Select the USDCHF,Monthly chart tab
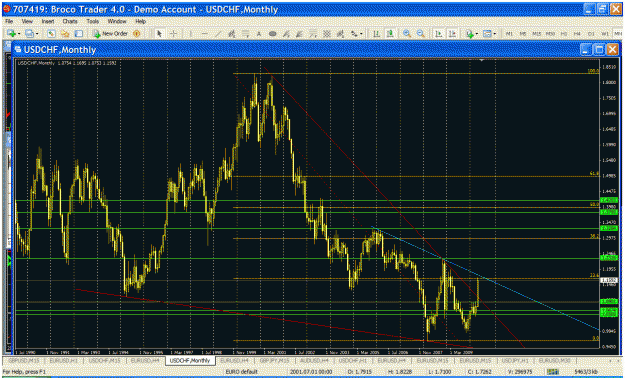 190,360
